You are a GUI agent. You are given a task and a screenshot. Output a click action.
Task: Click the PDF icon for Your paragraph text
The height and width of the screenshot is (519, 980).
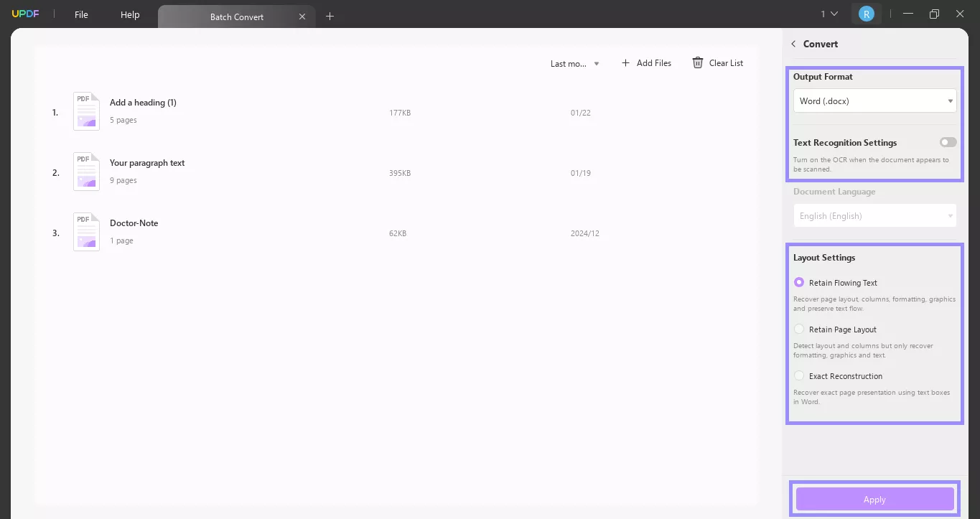(x=85, y=171)
